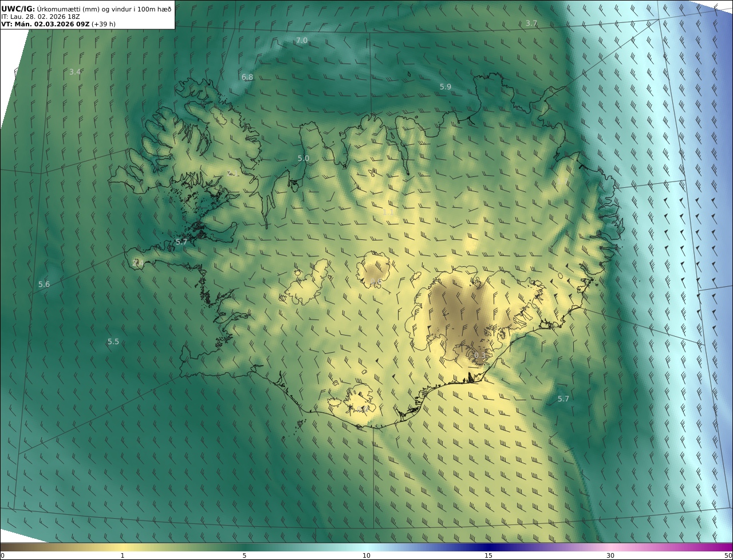733x560 pixels.
Task: Click the 1.1 label in north-central Iceland
Action: click(388, 212)
